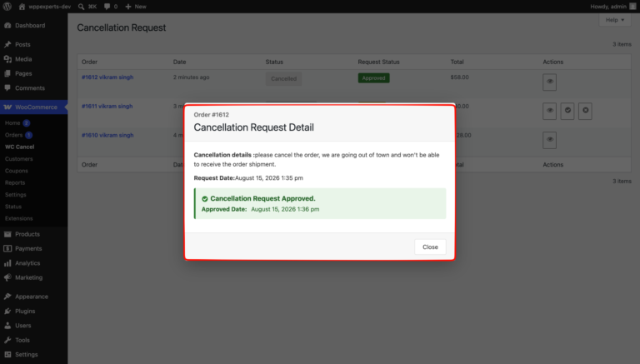Close the Cancellation Request Detail dialog
Screen dimensions: 640x364
(430, 247)
